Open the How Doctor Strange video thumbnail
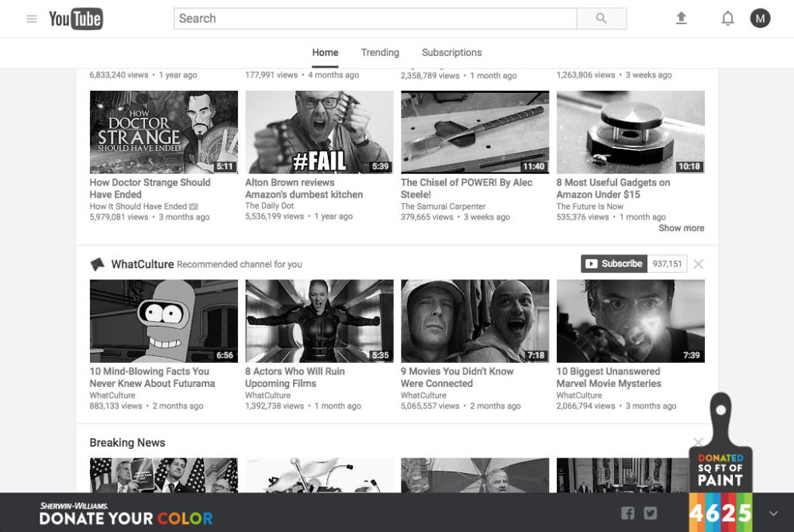This screenshot has height=532, width=794. (x=164, y=132)
